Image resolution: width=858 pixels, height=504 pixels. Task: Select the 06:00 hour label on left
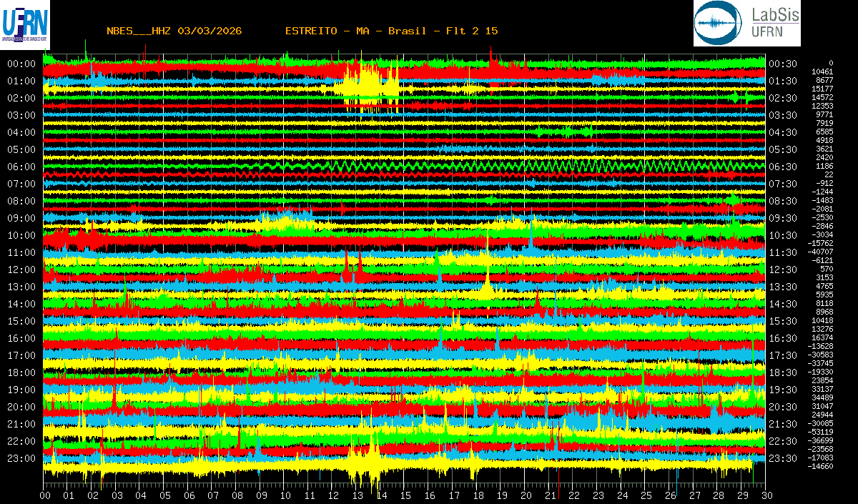point(21,167)
